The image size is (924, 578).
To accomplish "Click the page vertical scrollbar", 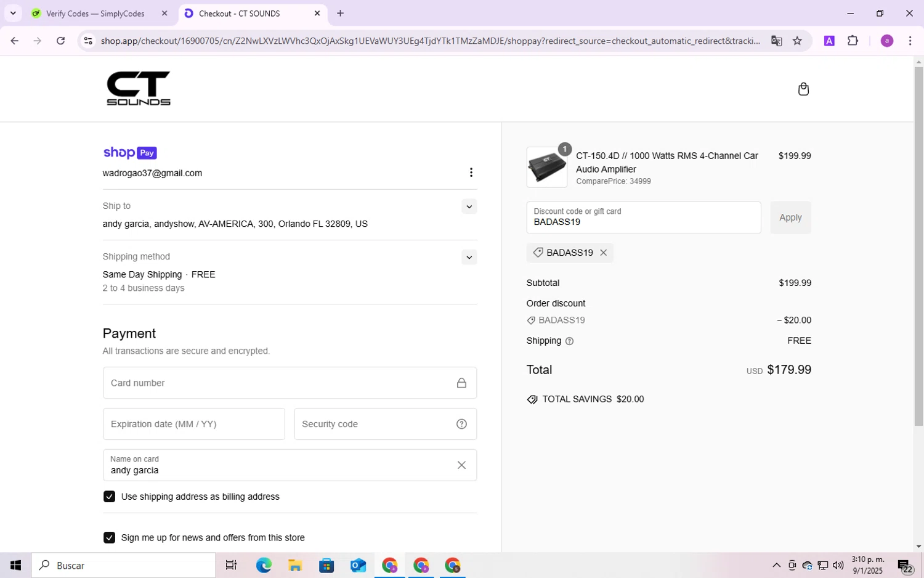I will [918, 246].
